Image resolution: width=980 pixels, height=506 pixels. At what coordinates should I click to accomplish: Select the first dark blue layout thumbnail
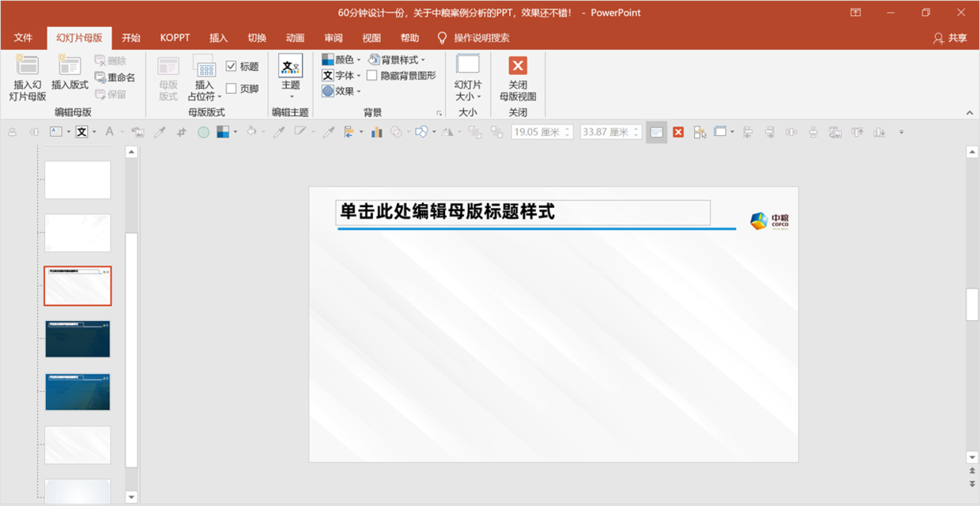(77, 339)
